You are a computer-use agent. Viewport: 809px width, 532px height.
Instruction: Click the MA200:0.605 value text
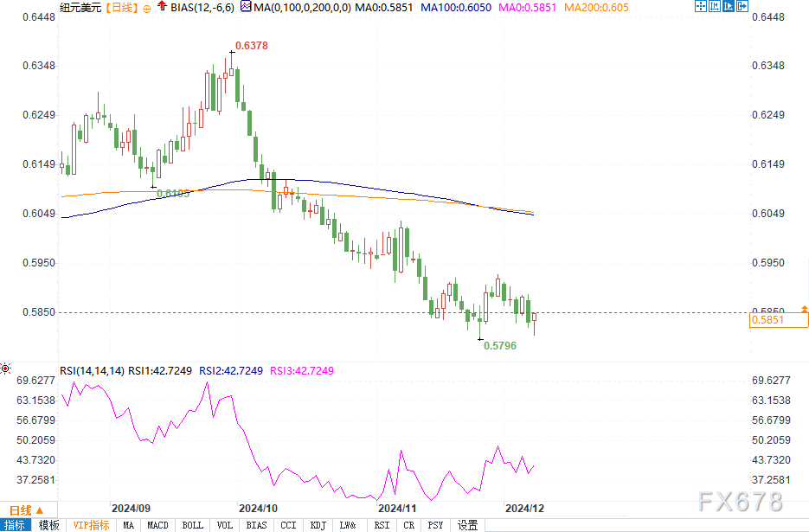click(596, 8)
